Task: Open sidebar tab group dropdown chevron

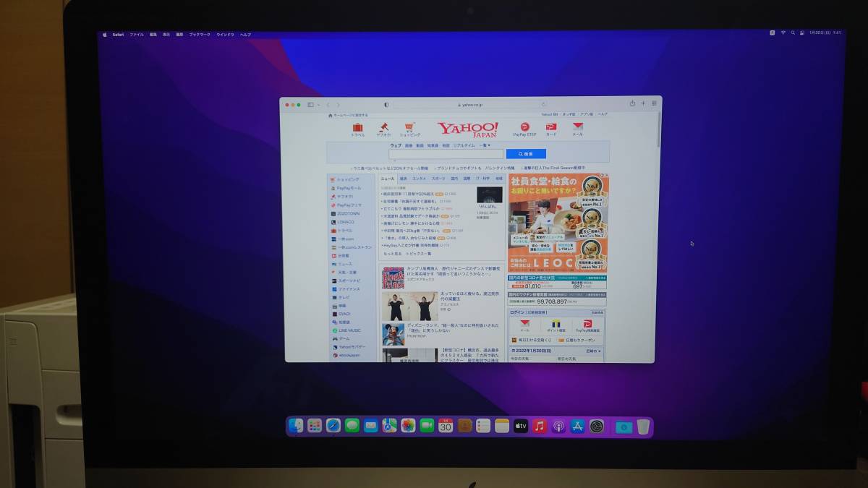Action: (317, 105)
